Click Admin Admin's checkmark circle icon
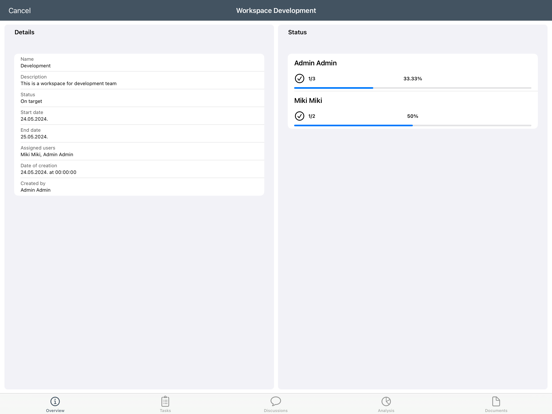 (x=299, y=78)
